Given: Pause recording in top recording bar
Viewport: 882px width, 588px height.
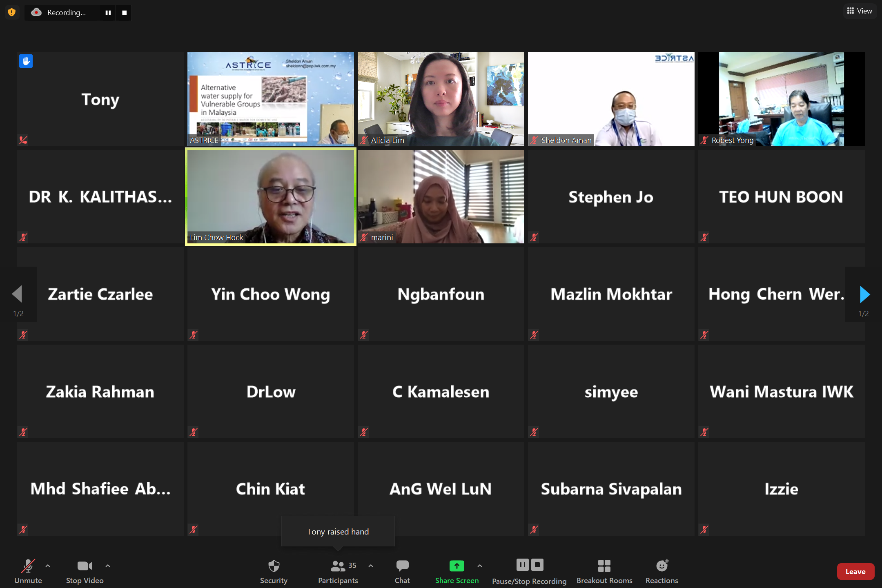Looking at the screenshot, I should [x=108, y=13].
